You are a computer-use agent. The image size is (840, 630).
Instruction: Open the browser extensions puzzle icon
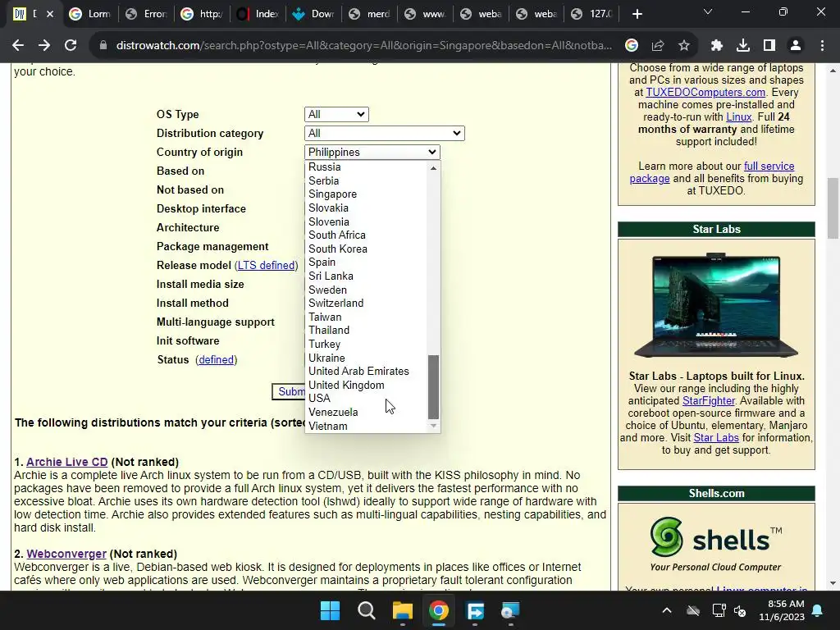717,46
